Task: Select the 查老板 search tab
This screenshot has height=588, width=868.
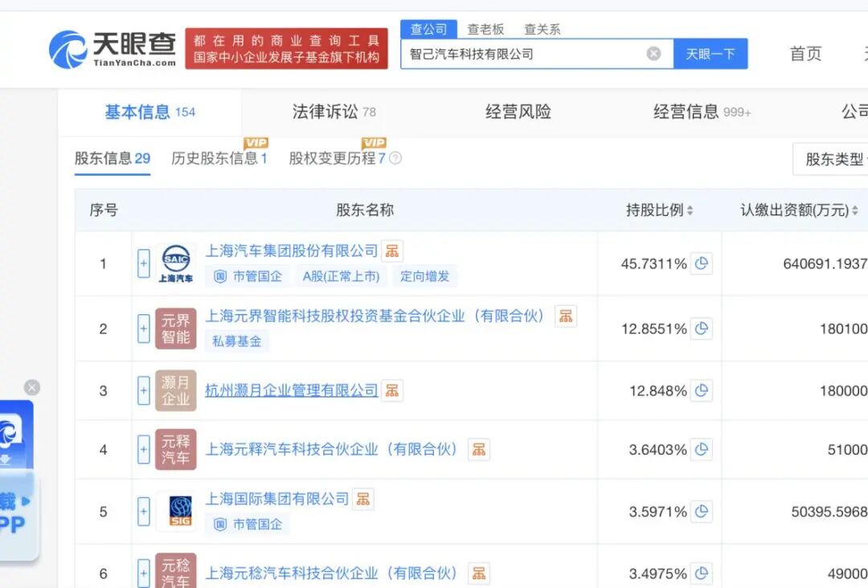Action: pos(485,29)
